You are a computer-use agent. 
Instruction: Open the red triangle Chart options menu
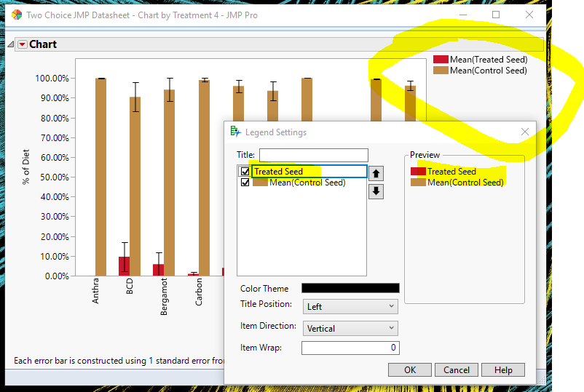23,44
